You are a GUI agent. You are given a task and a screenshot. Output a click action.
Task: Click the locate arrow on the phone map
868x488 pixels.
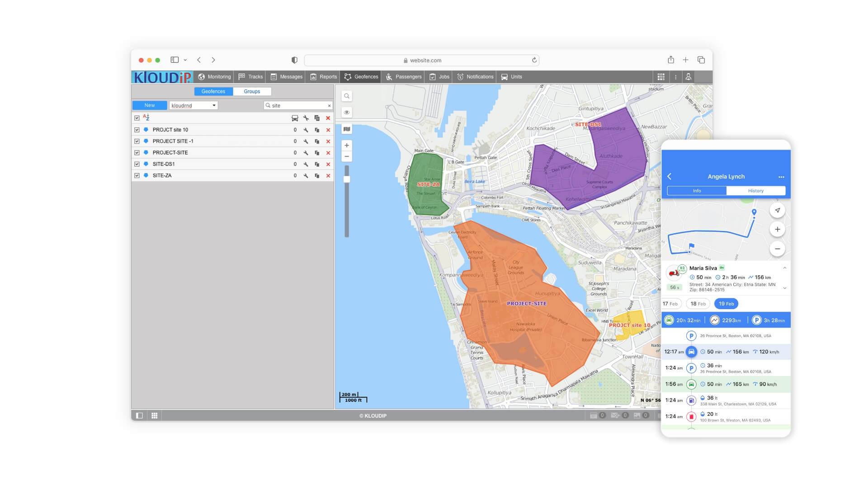point(777,210)
